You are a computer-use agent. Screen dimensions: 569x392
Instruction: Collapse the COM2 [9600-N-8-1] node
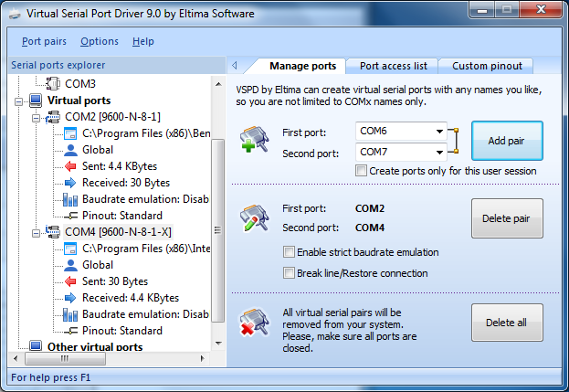[x=36, y=118]
